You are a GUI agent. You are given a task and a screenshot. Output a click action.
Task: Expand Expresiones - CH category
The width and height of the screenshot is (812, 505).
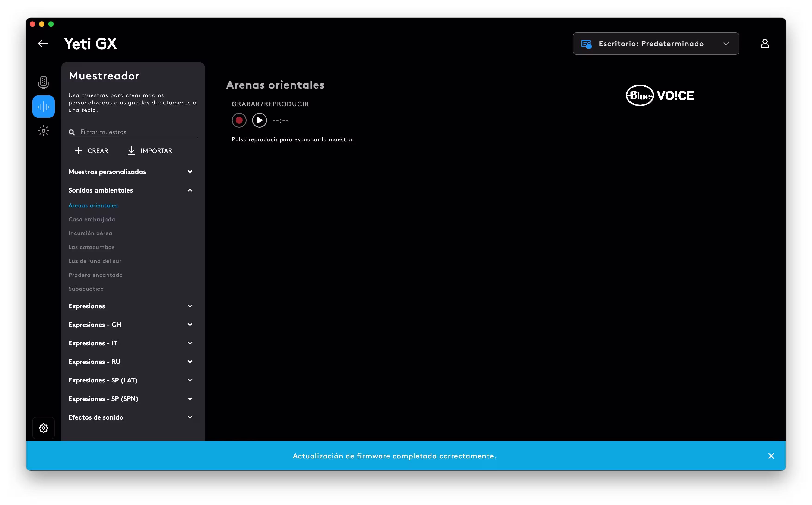point(131,325)
